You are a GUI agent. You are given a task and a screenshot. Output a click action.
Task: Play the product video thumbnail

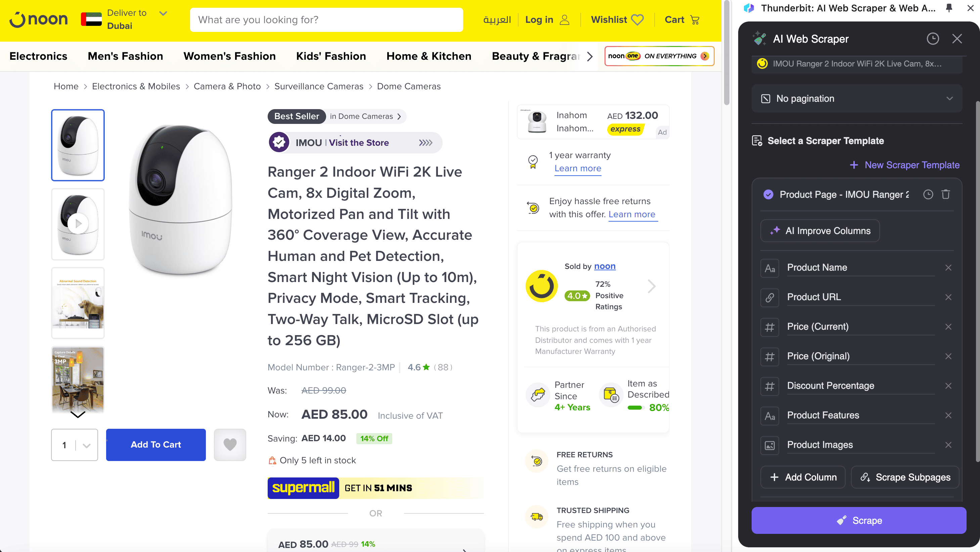click(x=78, y=224)
